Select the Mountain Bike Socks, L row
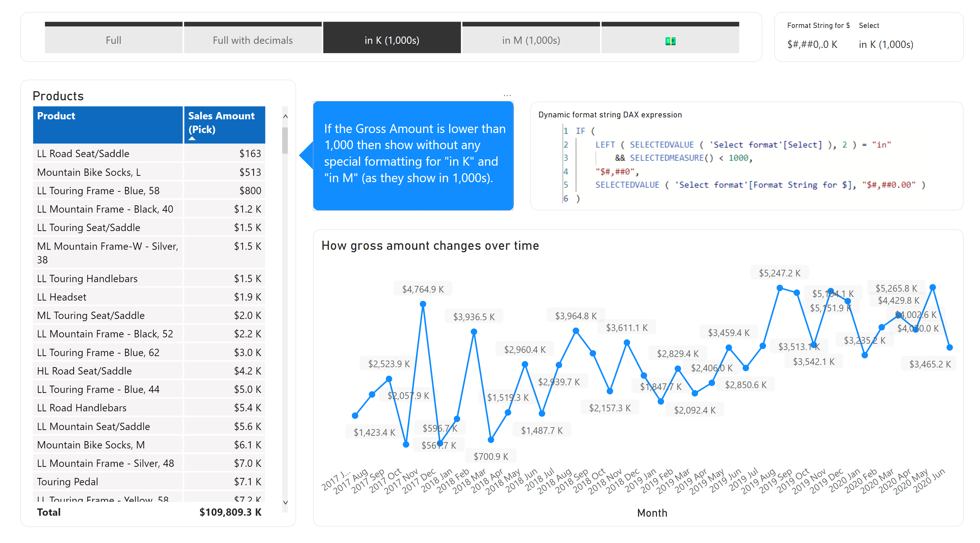 click(x=149, y=172)
